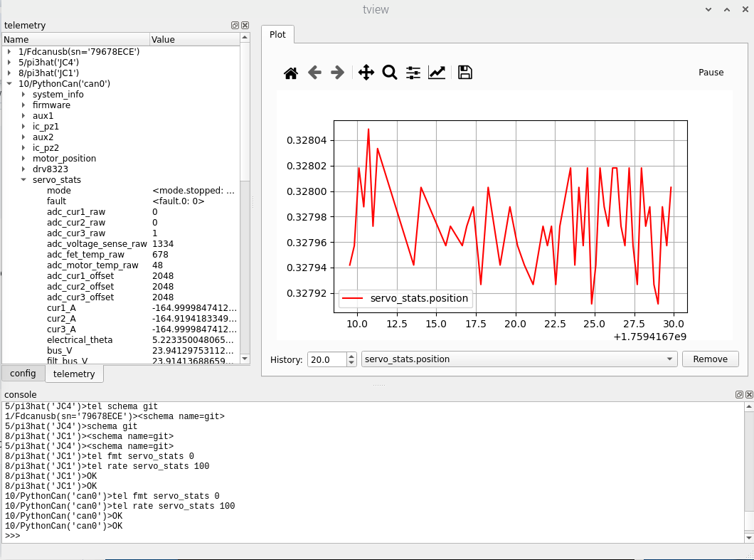This screenshot has height=560, width=754.
Task: Open the configure subplots sliders icon
Action: click(x=413, y=72)
